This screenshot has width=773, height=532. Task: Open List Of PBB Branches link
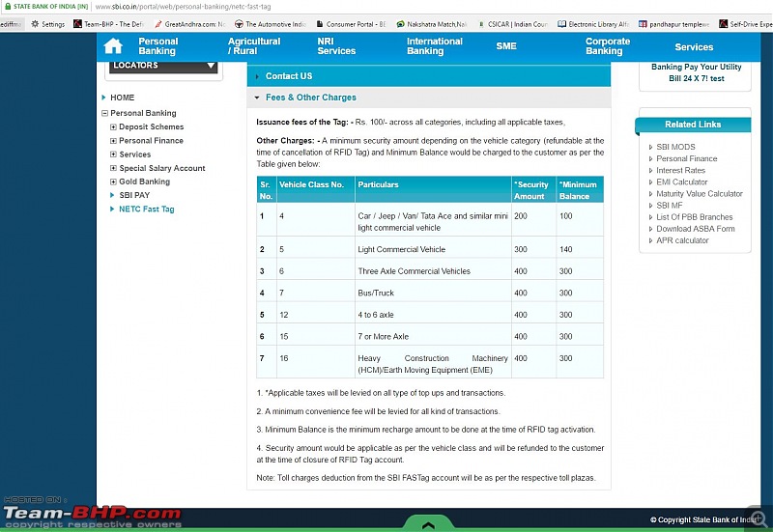click(694, 216)
